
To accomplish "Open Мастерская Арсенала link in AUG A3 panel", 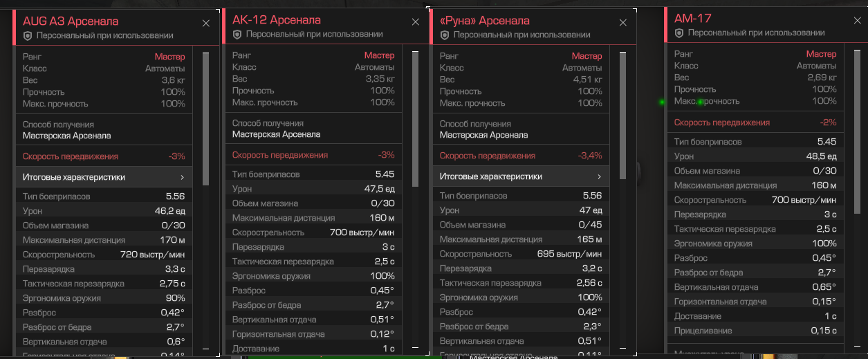I will click(x=66, y=136).
